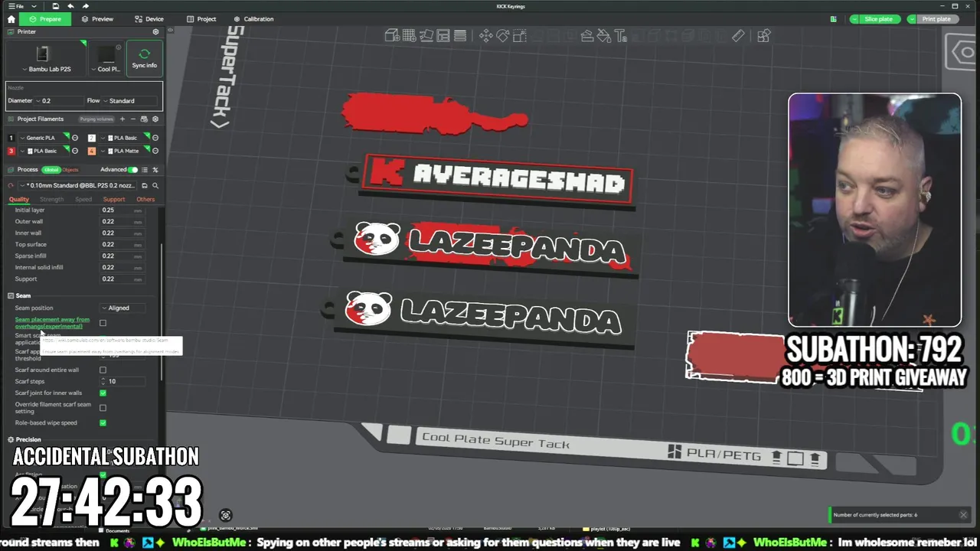This screenshot has height=551, width=980.
Task: Click filament 3 red color swatch
Action: (11, 151)
